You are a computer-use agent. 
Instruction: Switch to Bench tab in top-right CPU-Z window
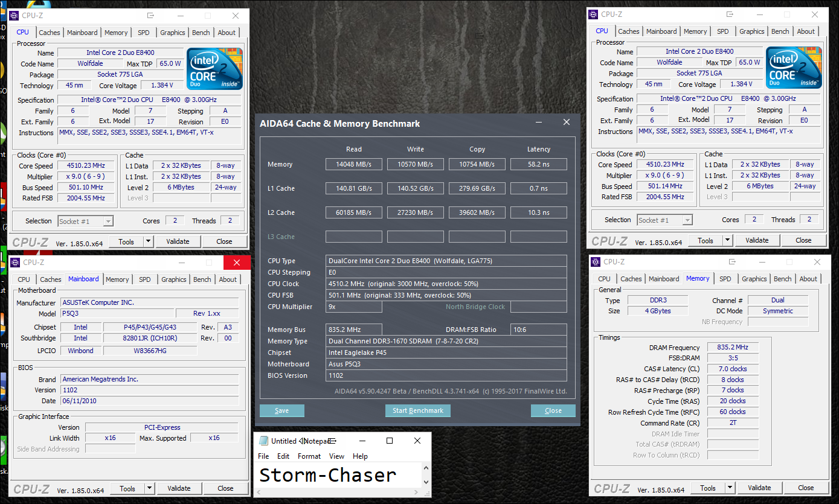pos(780,31)
